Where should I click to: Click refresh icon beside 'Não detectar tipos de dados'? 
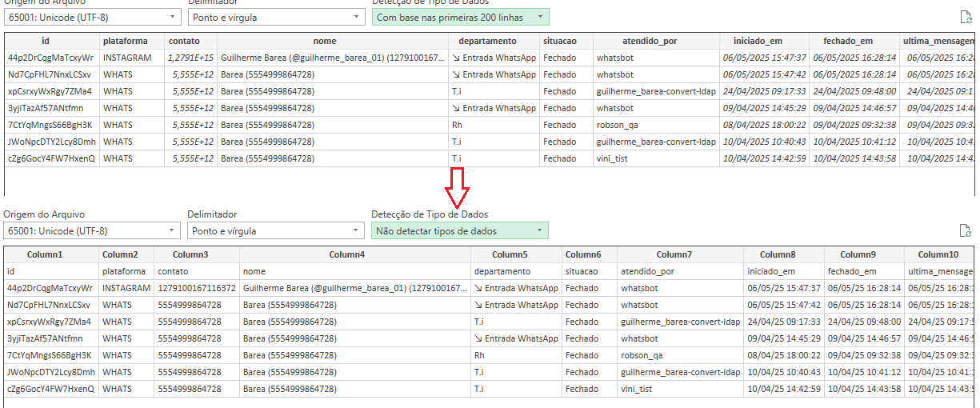[966, 231]
